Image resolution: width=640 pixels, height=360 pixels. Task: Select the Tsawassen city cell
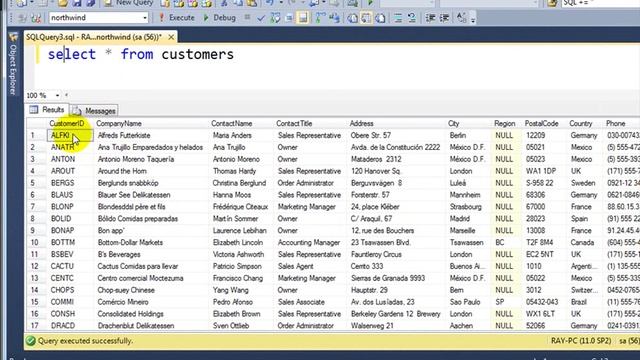pos(467,242)
